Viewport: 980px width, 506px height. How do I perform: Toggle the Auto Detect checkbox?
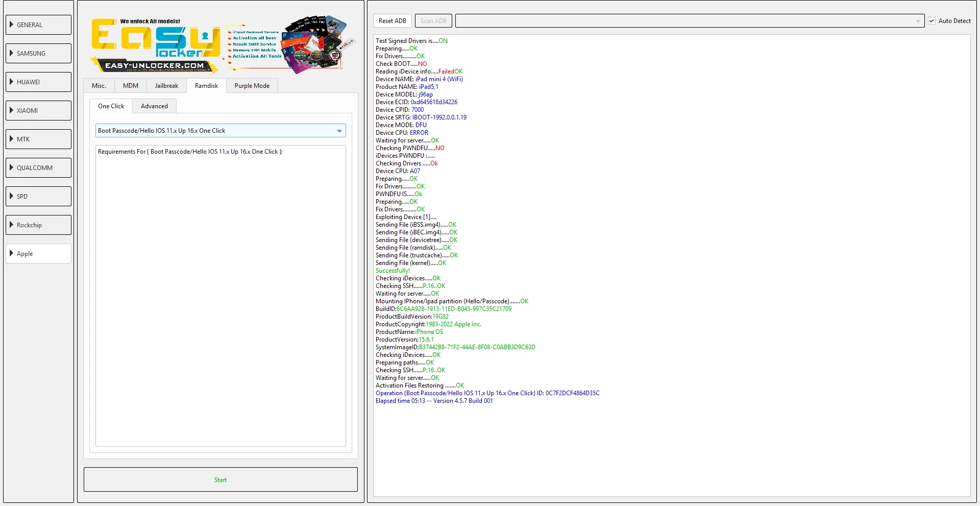tap(932, 21)
